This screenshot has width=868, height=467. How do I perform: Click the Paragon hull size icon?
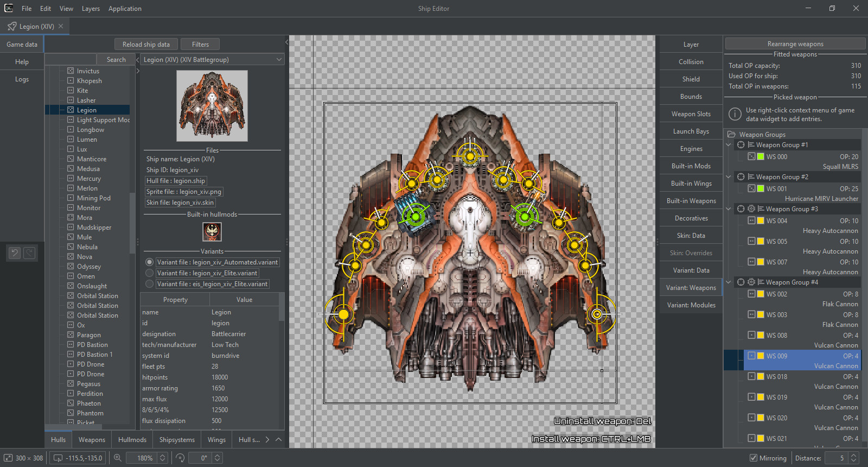tap(71, 335)
